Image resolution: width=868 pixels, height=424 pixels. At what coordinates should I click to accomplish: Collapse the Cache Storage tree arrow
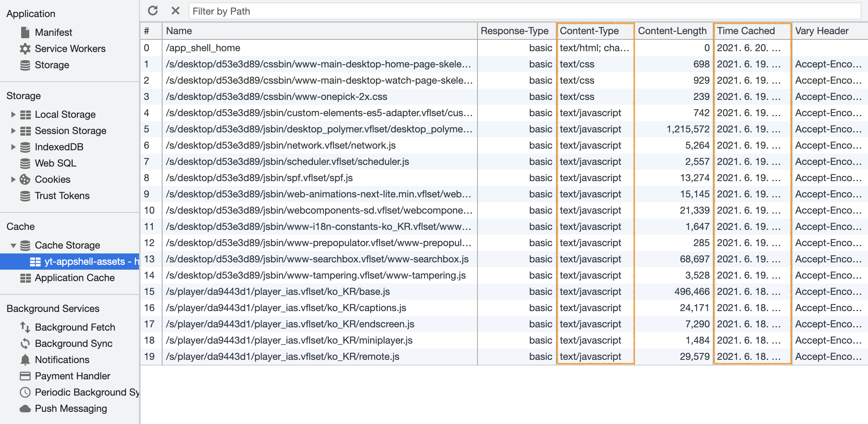click(13, 245)
